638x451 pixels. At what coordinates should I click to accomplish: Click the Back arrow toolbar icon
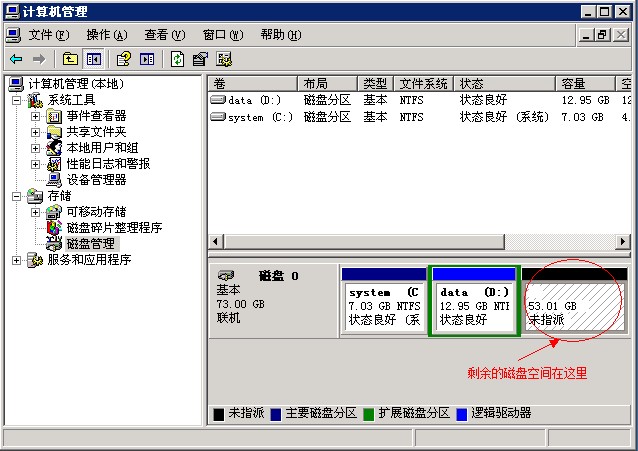(x=16, y=59)
